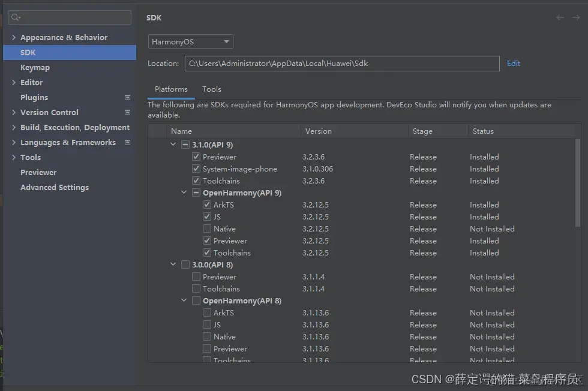
Task: Click the Version column header
Action: pyautogui.click(x=355, y=131)
